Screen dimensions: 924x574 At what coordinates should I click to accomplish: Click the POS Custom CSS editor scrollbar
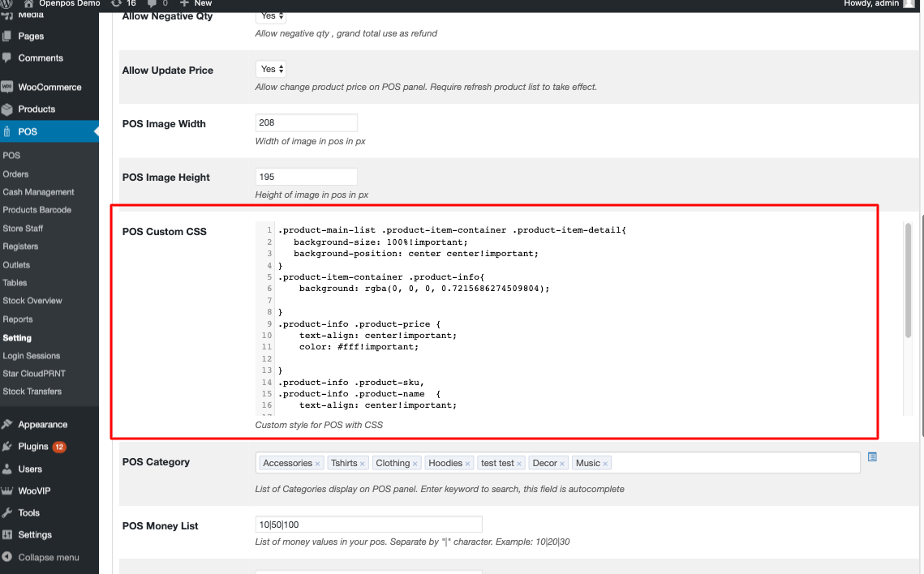click(x=908, y=280)
